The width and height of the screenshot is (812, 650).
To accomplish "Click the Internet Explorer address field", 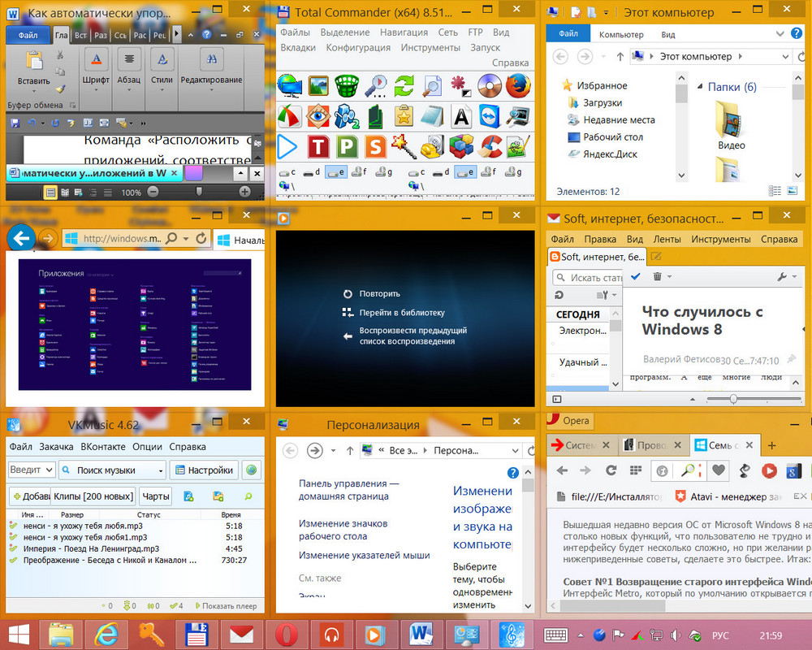I will click(122, 238).
